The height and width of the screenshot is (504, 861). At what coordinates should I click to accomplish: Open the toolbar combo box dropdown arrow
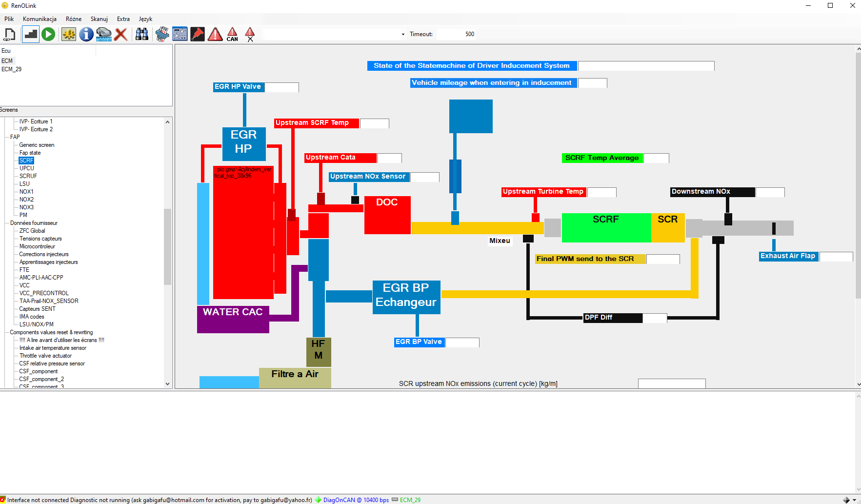pyautogui.click(x=403, y=34)
